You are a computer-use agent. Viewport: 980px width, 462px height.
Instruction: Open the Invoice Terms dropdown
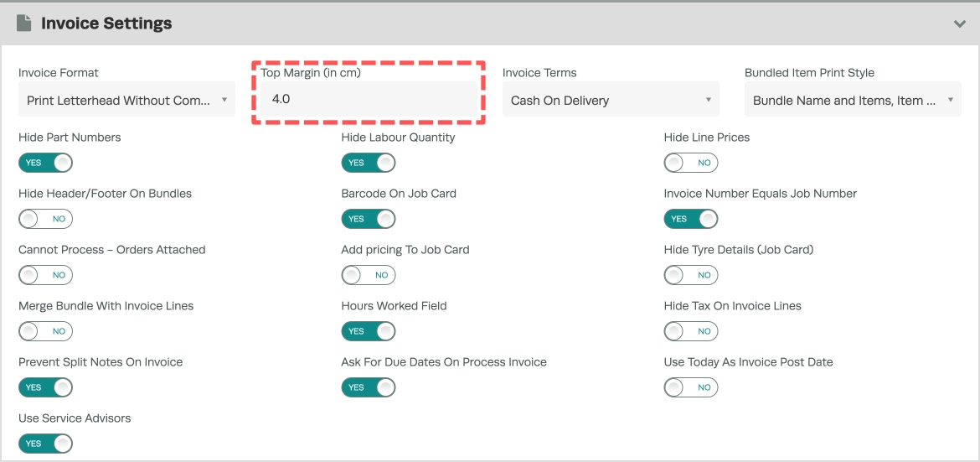[611, 100]
